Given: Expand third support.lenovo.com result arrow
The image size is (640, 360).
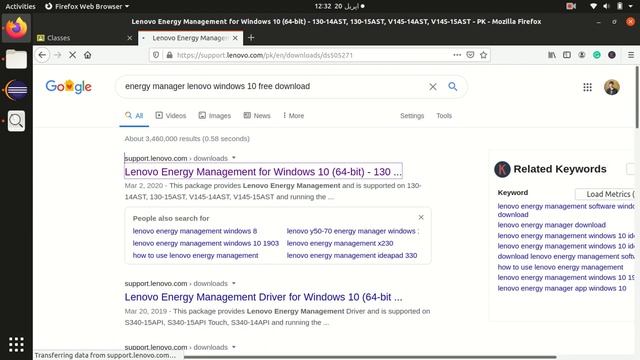Looking at the screenshot, I should [x=234, y=347].
